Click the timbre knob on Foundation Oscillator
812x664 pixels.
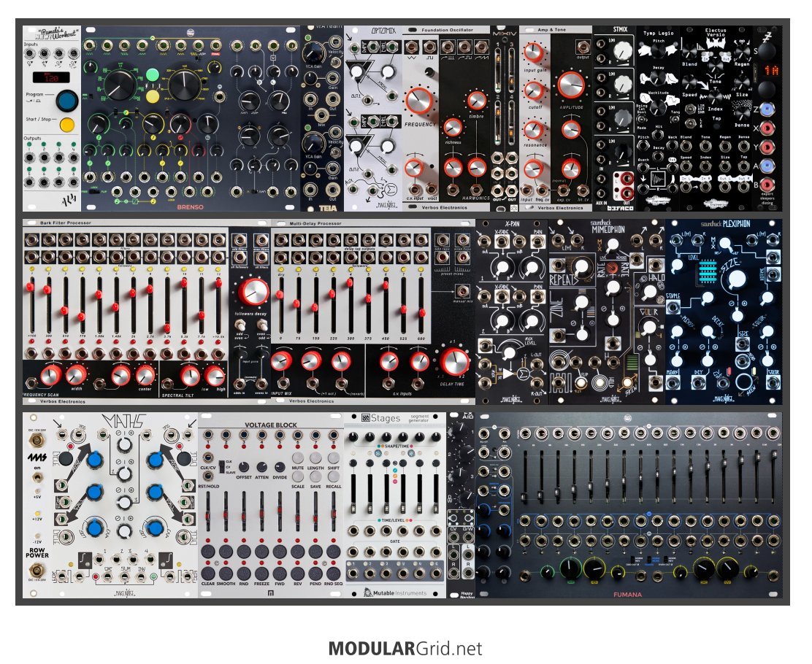476,101
